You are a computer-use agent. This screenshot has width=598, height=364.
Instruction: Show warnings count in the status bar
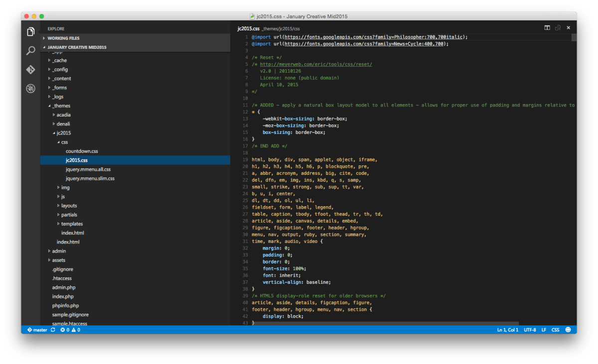pyautogui.click(x=76, y=330)
